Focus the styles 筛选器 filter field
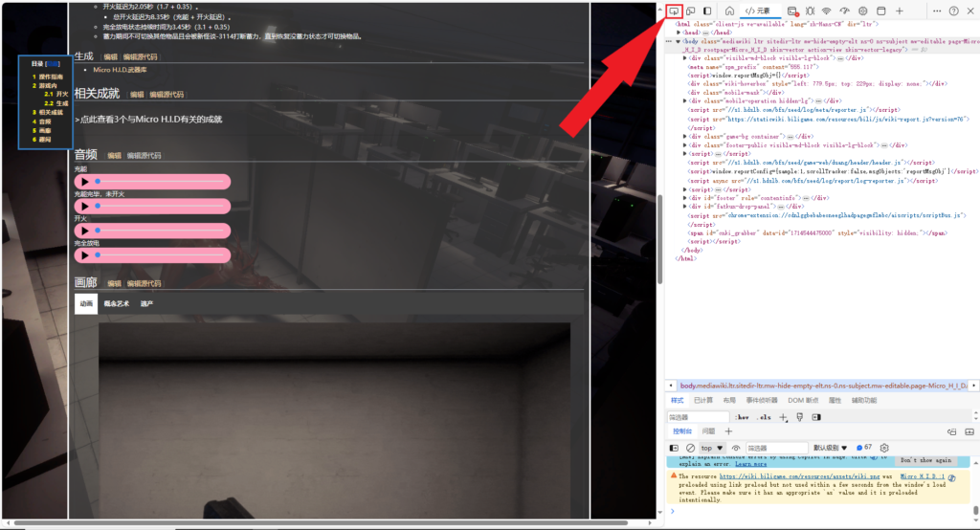980x530 pixels. [698, 417]
